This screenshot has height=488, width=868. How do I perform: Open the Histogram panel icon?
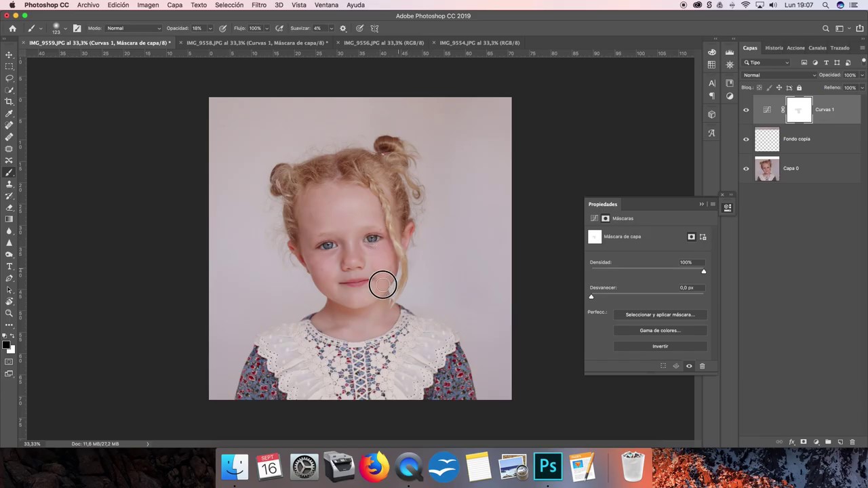tap(730, 52)
